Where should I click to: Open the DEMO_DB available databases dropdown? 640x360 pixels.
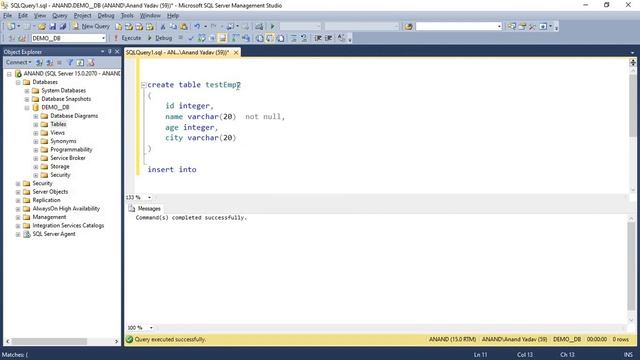tap(103, 38)
